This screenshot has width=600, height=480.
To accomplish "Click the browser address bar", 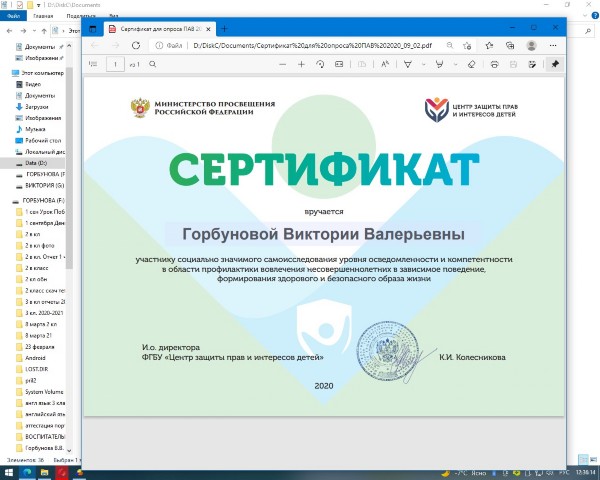I will point(300,44).
